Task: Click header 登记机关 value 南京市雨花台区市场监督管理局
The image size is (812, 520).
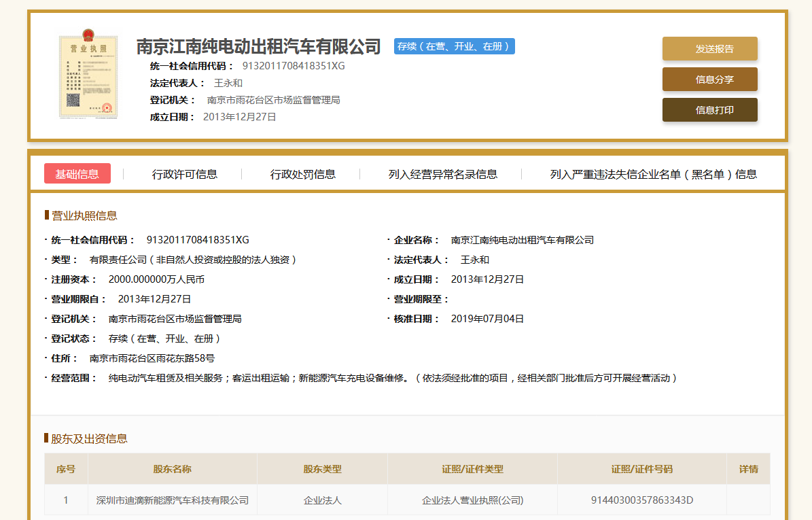Action: (x=273, y=100)
